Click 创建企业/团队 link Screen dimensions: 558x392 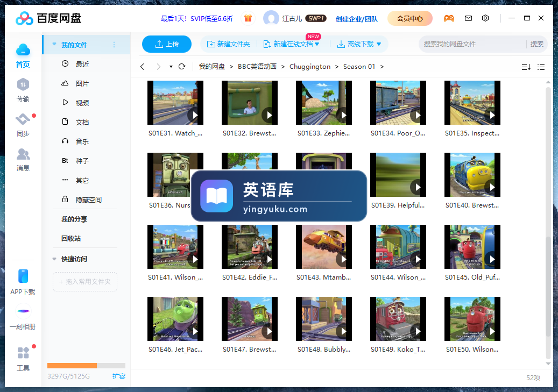357,19
